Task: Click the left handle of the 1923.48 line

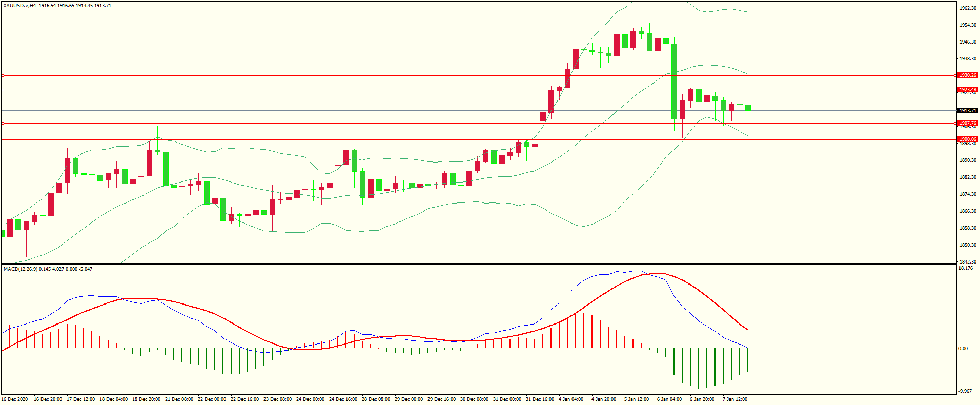Action: [x=3, y=90]
